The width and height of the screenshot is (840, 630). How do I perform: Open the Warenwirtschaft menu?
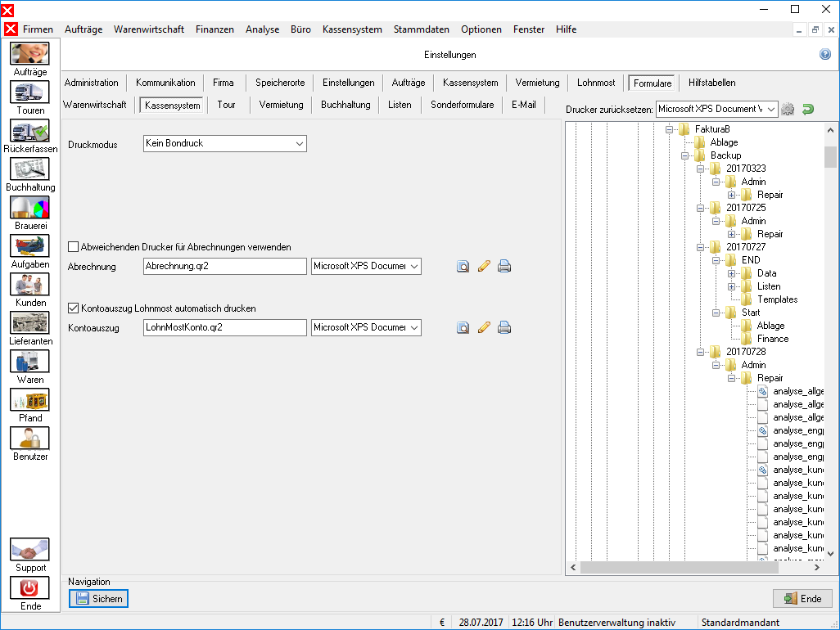(x=149, y=29)
